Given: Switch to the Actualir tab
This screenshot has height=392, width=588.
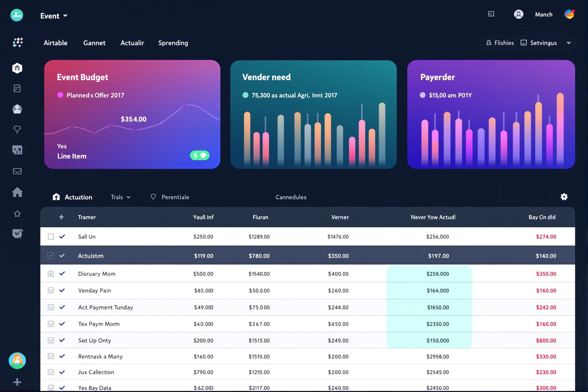Looking at the screenshot, I should (x=132, y=43).
